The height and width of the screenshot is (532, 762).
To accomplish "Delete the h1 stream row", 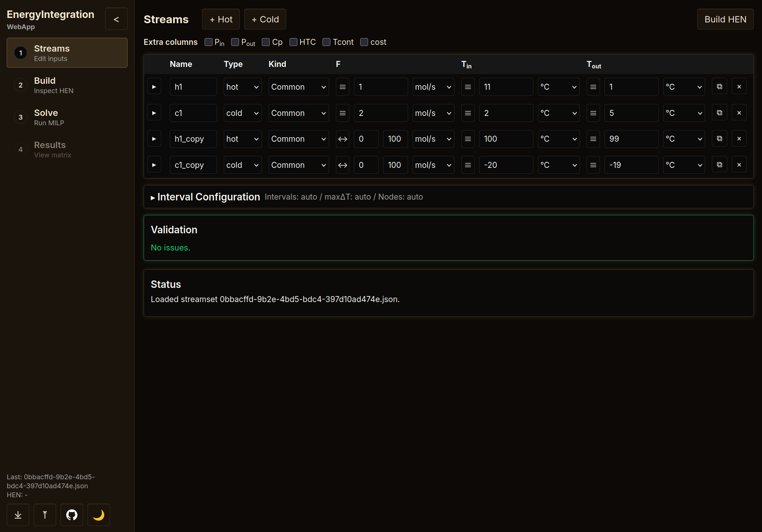I will [739, 87].
